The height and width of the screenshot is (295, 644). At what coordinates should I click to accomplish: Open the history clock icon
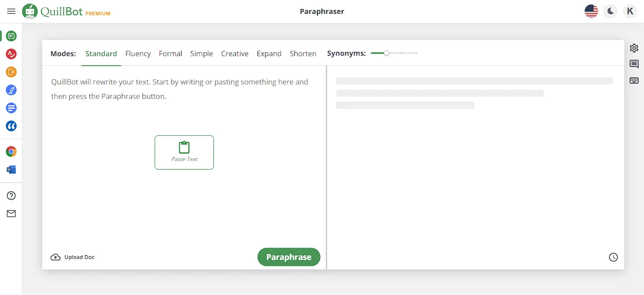pos(613,257)
